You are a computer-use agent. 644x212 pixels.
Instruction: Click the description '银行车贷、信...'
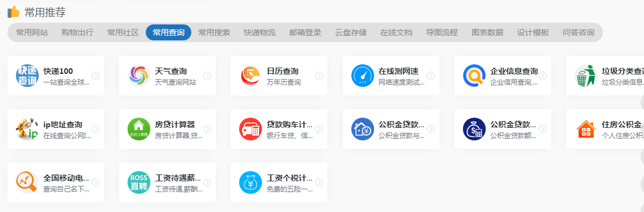(290, 135)
